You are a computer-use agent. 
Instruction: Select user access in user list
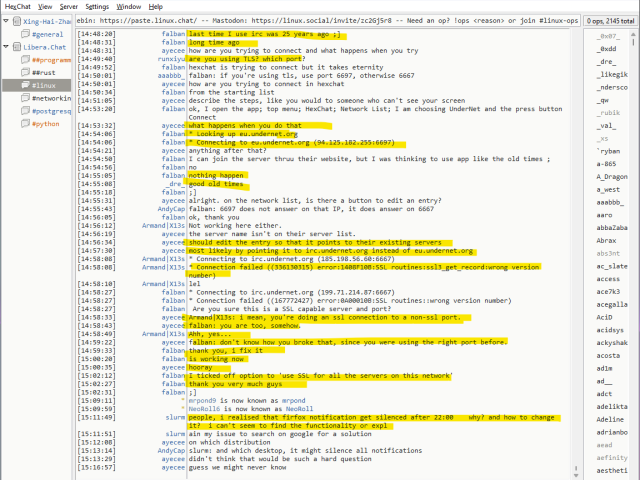pyautogui.click(x=608, y=279)
